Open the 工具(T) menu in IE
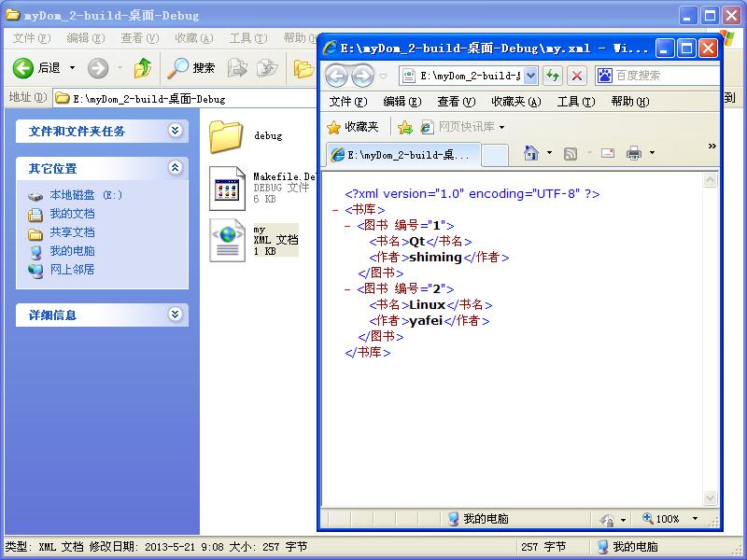The width and height of the screenshot is (747, 560). coord(574,102)
